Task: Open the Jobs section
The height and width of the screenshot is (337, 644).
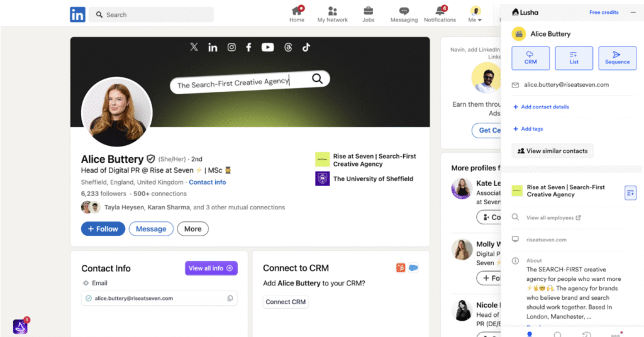Action: pos(369,14)
